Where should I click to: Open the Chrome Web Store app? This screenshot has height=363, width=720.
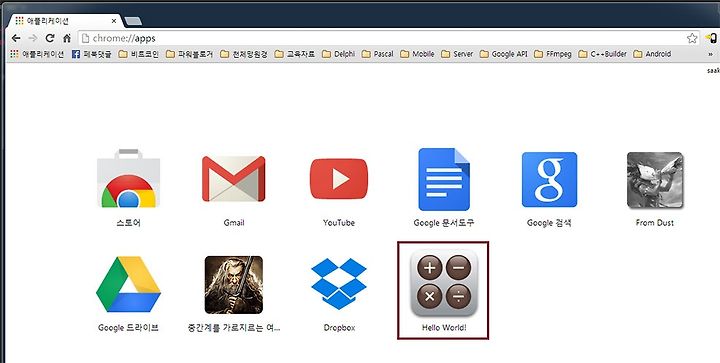(128, 179)
